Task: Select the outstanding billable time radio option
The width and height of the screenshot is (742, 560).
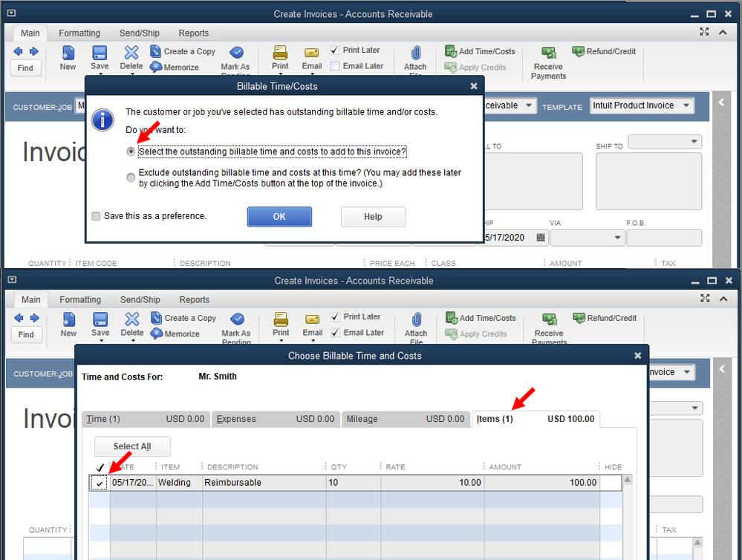Action: (x=131, y=152)
